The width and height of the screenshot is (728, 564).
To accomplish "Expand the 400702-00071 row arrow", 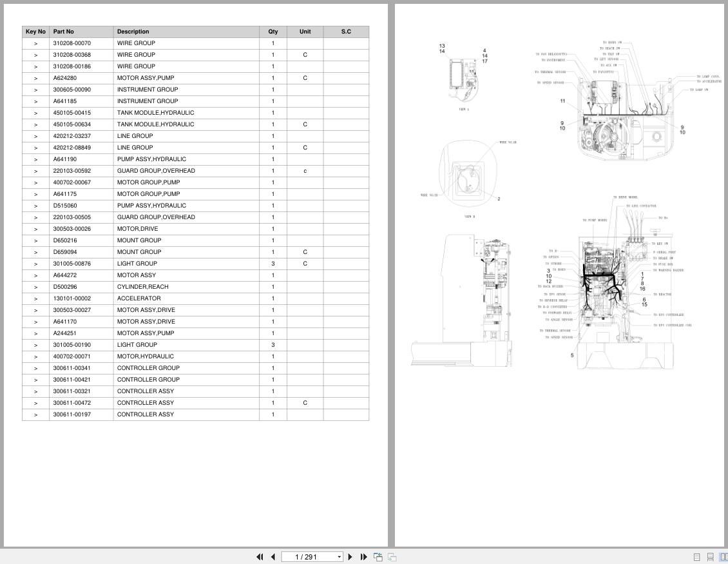I will [35, 357].
